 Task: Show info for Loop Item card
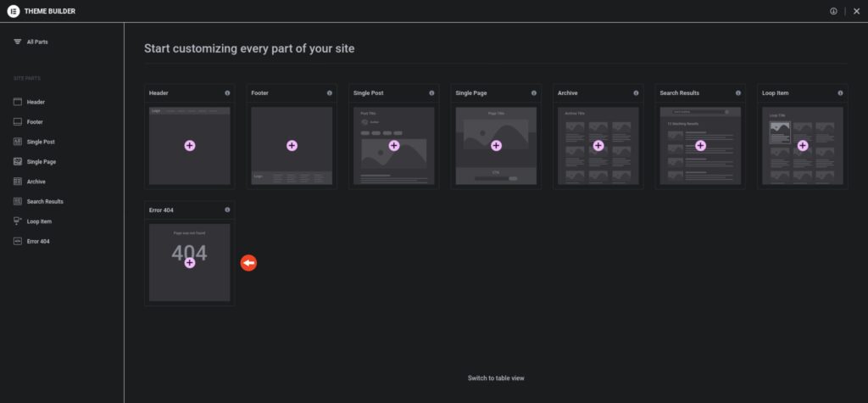click(840, 93)
